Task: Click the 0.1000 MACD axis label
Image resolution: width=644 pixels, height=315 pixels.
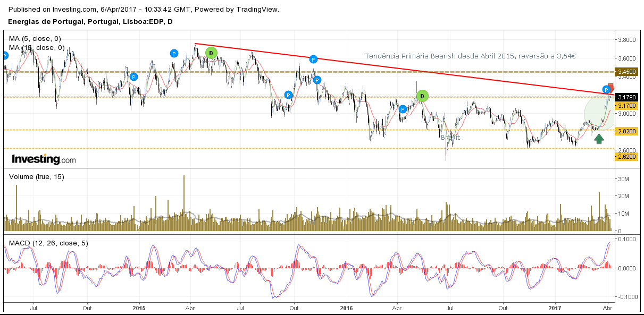Action: click(627, 239)
